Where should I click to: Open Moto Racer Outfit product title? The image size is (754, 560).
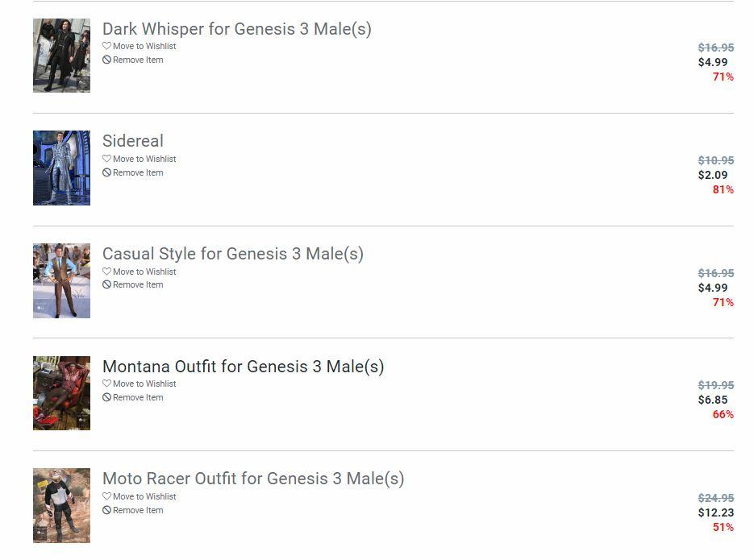(x=252, y=479)
